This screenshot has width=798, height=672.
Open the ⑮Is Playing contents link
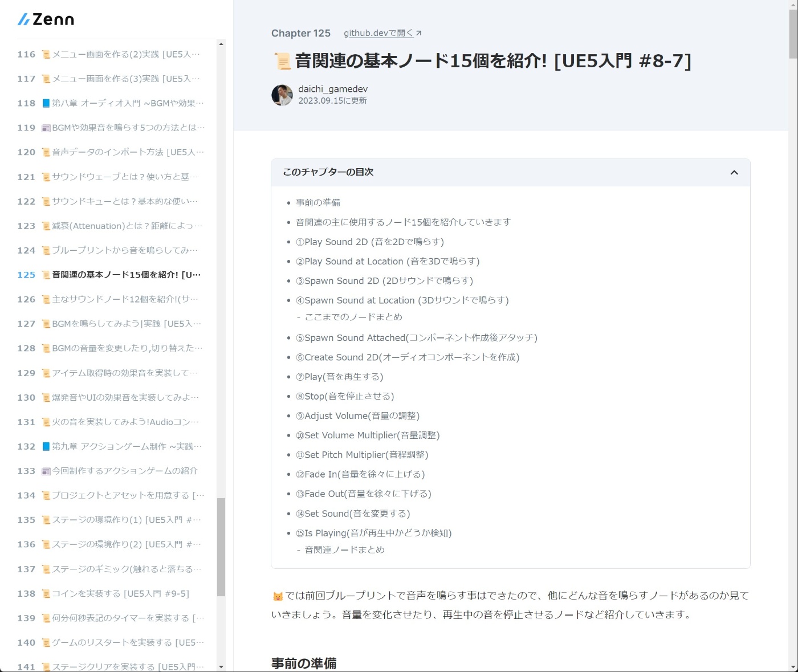pos(373,533)
